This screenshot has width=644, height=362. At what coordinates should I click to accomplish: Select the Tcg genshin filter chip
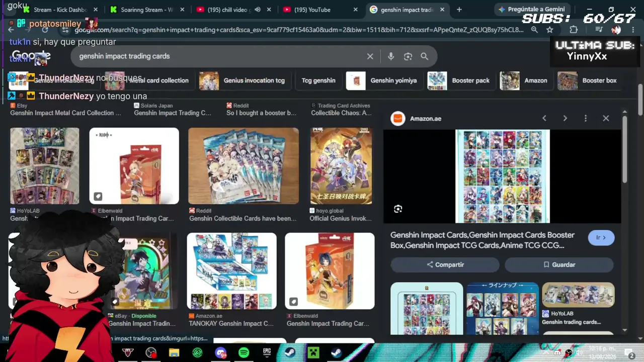(x=318, y=80)
